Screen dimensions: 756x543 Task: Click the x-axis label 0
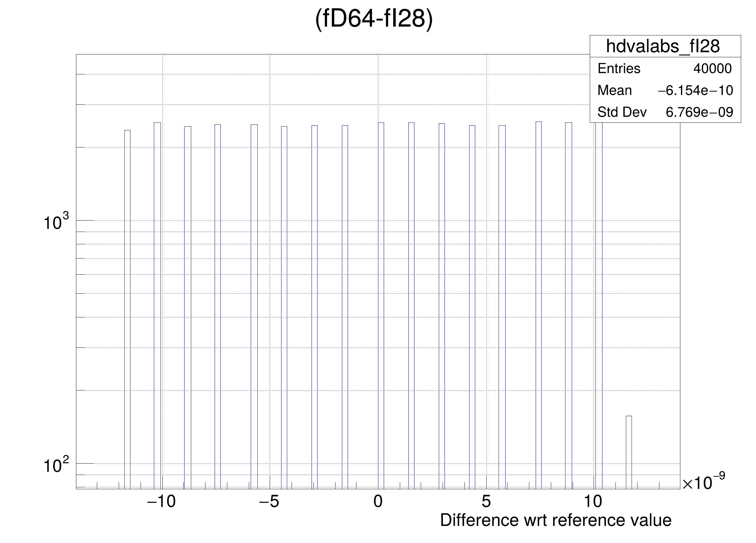(378, 501)
